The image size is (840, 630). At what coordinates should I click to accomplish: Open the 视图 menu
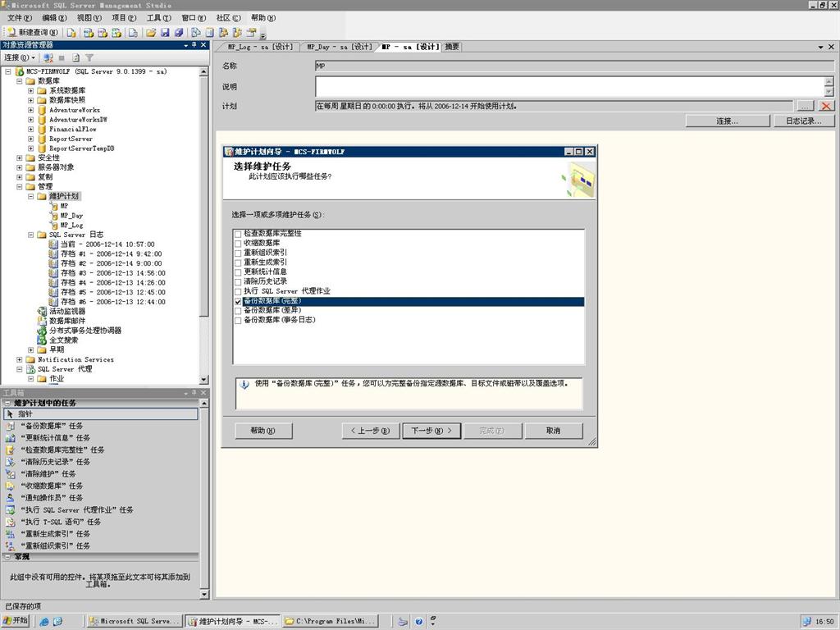(x=89, y=18)
